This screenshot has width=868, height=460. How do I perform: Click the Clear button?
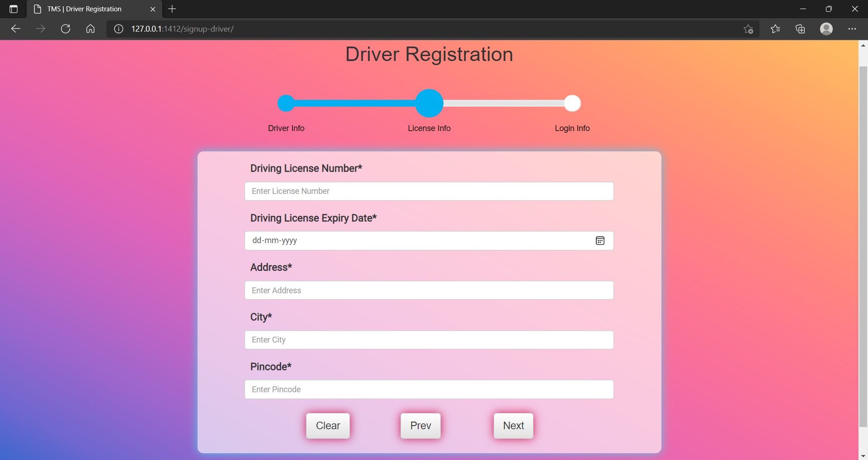328,426
